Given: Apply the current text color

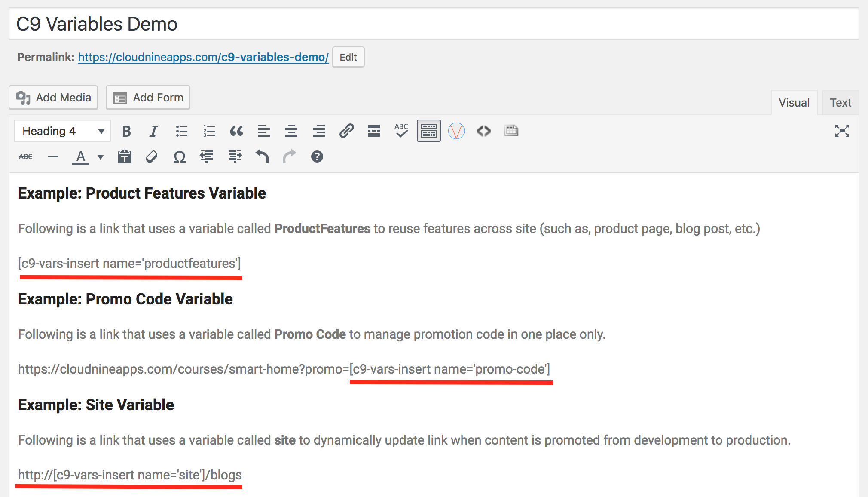Looking at the screenshot, I should click(81, 157).
